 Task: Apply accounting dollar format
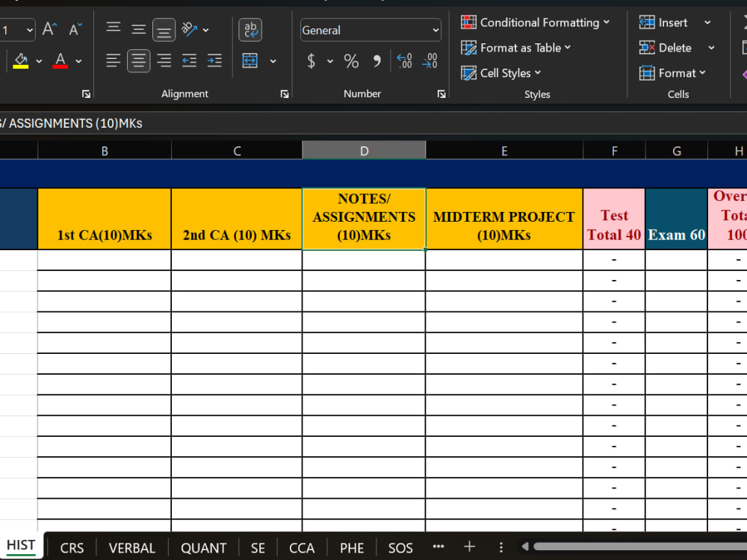point(311,61)
